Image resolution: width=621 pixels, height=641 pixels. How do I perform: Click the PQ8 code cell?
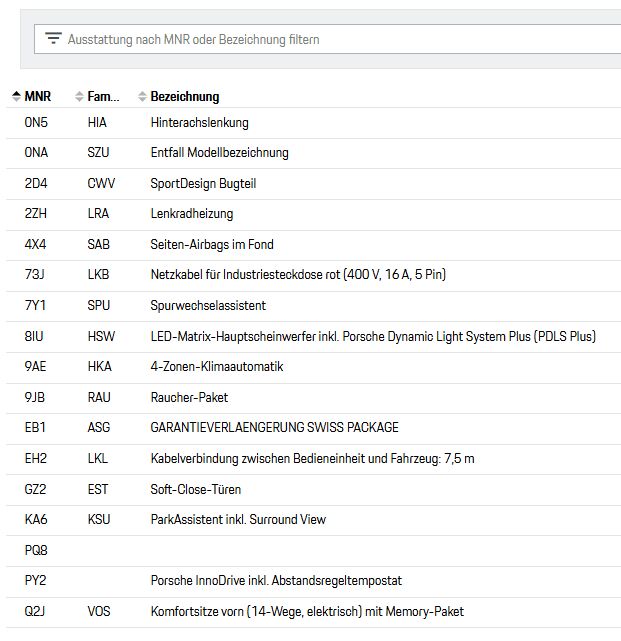coord(36,550)
